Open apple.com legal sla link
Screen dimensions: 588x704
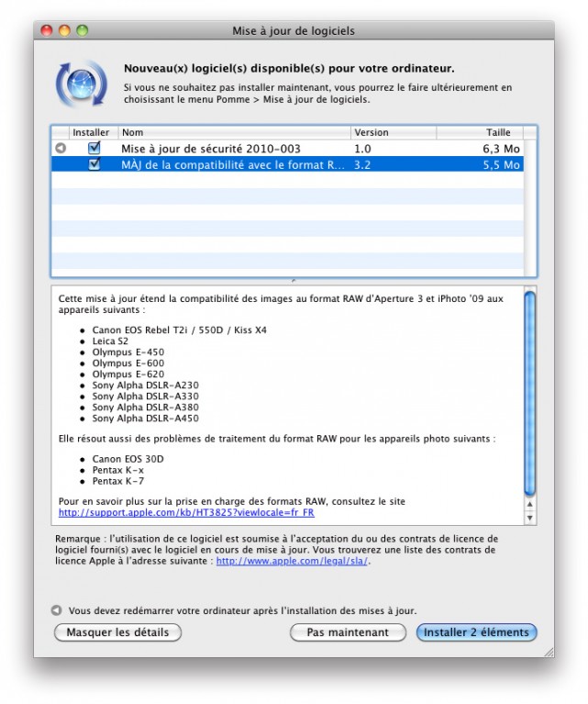(293, 561)
